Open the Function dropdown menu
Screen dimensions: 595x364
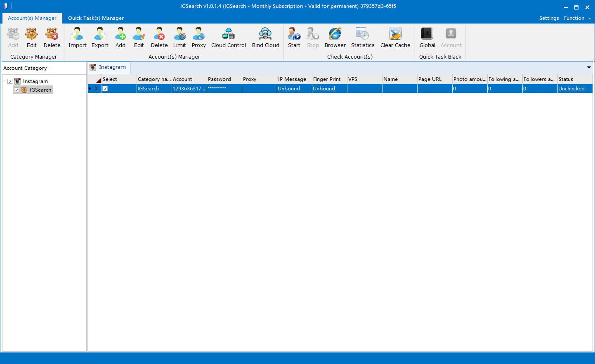[577, 18]
